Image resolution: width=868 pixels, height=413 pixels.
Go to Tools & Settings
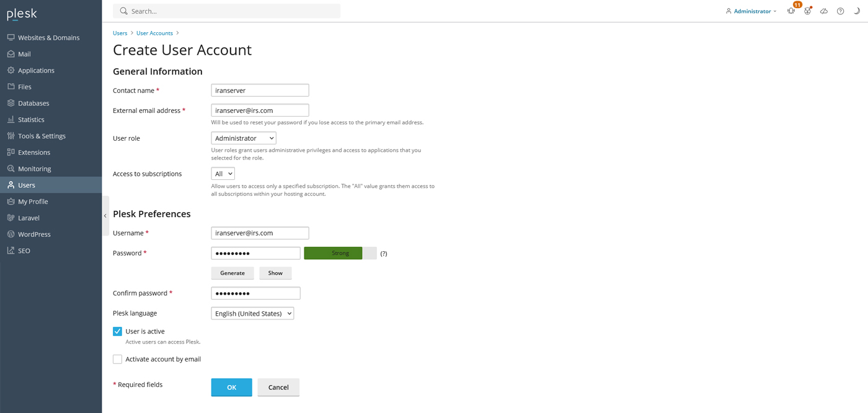click(x=42, y=136)
